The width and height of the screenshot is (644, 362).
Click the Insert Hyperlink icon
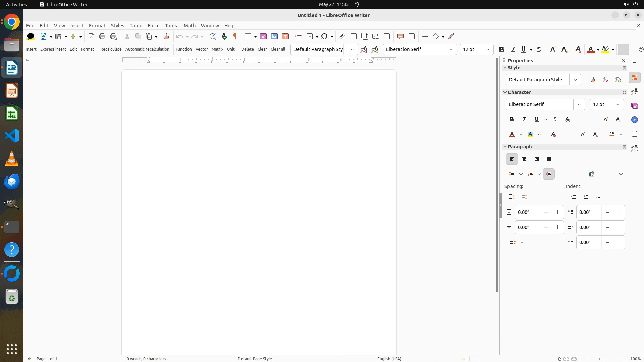coord(342,36)
